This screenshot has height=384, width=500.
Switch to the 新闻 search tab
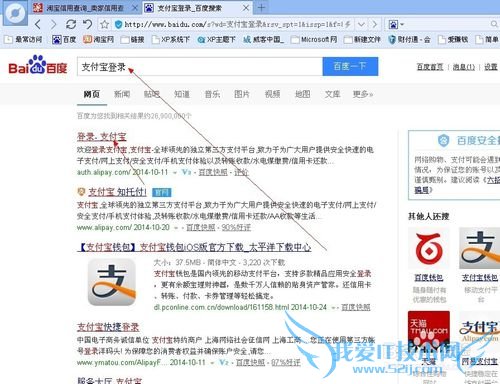tap(122, 94)
